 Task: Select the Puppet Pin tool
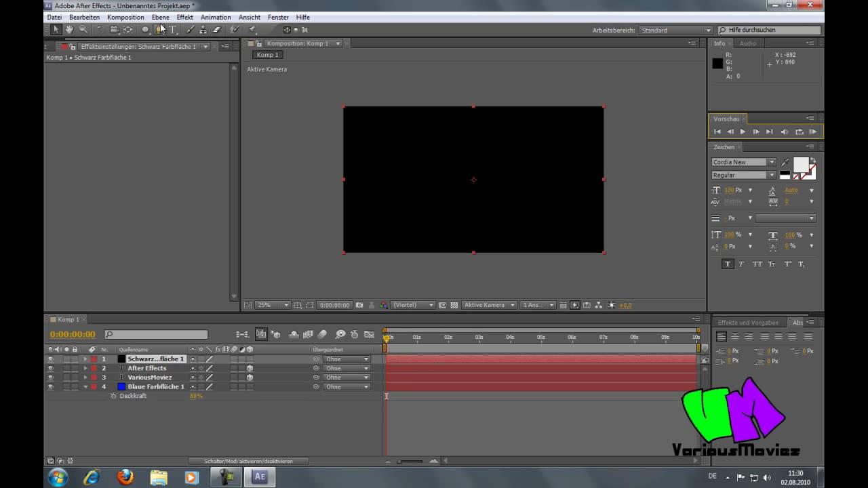(x=252, y=30)
